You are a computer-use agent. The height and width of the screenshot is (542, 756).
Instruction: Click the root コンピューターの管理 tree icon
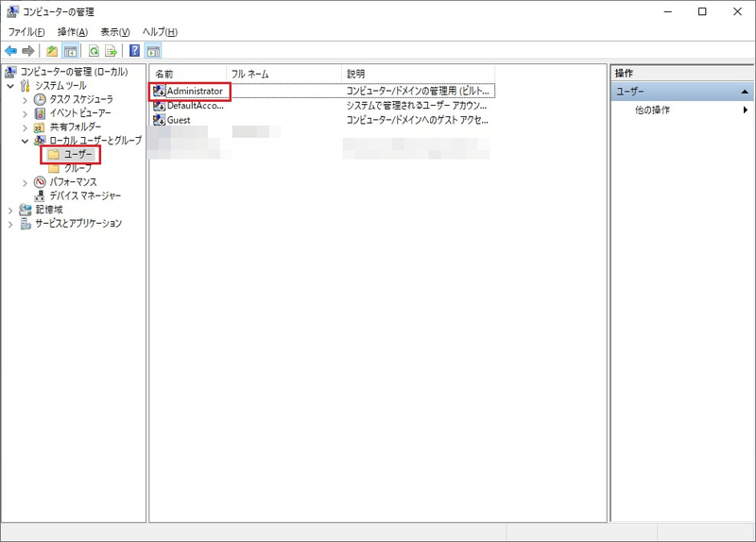click(x=10, y=72)
